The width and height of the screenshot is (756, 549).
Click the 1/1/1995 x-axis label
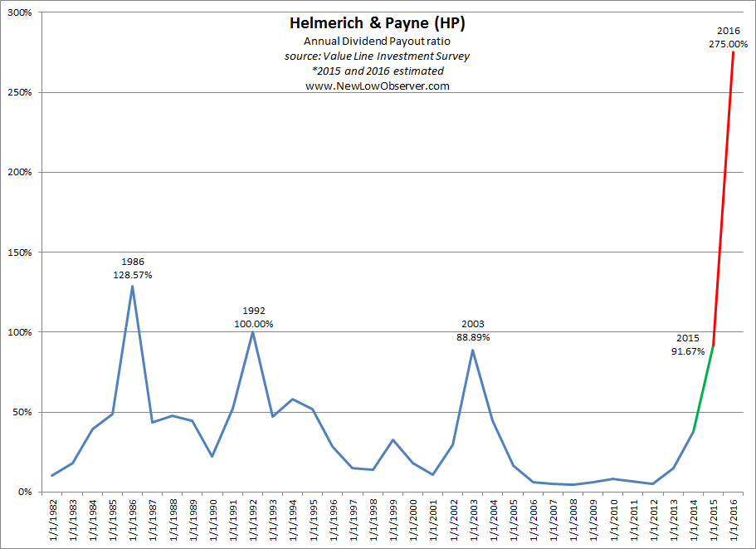(314, 520)
